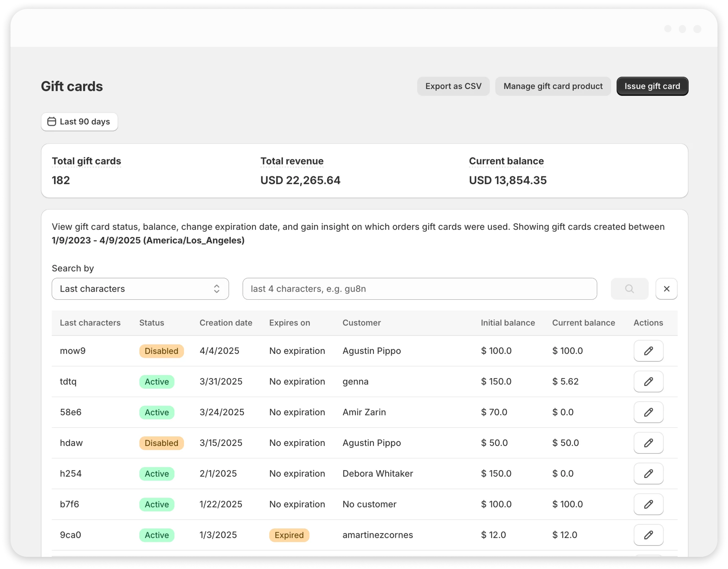Click customer amartinezcornes

[x=378, y=535]
